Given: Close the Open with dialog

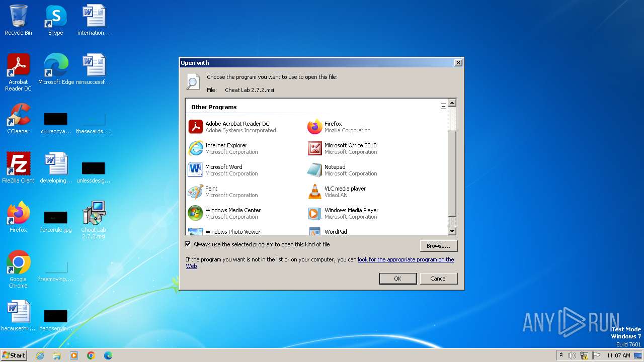Looking at the screenshot, I should (x=458, y=63).
